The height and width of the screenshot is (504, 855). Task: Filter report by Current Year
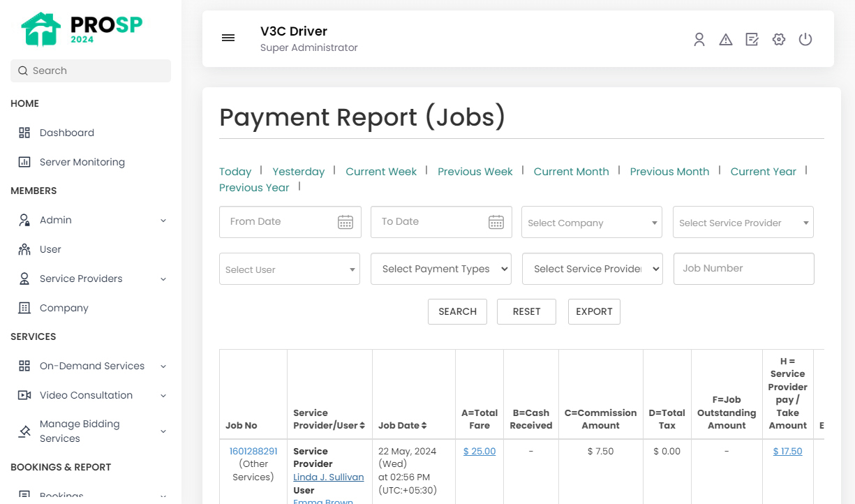pyautogui.click(x=764, y=172)
